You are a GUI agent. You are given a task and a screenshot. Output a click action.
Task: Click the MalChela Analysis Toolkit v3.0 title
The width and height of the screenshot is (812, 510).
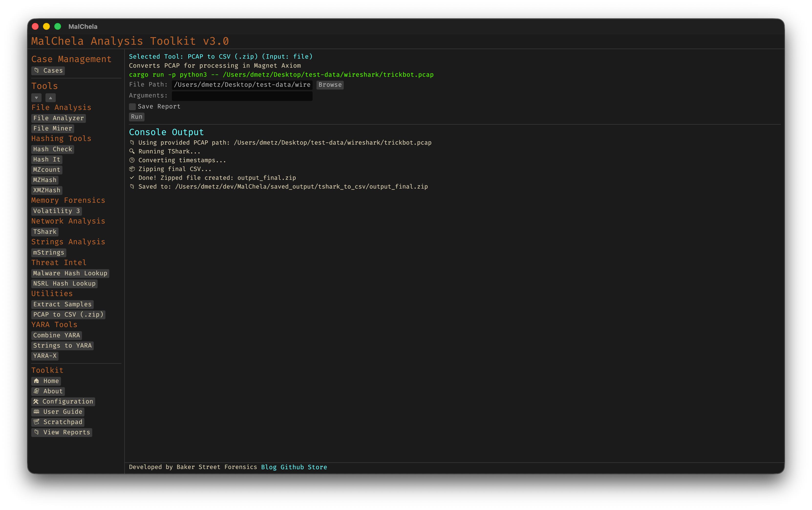(130, 41)
